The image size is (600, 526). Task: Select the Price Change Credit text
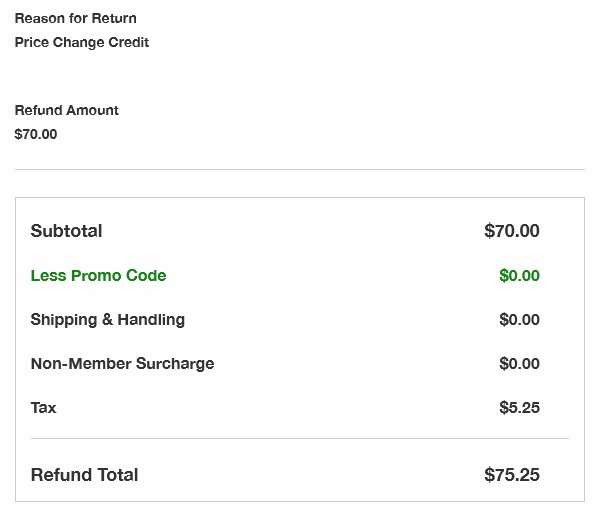tap(82, 42)
